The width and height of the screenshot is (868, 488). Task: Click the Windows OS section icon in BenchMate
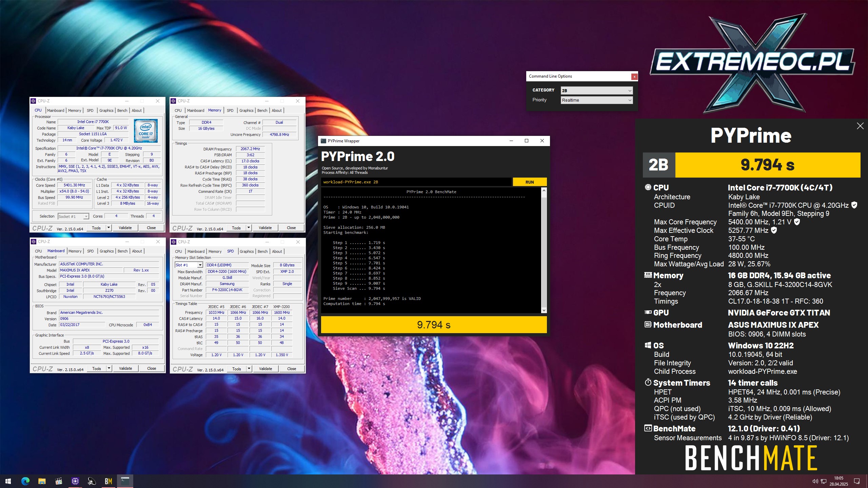pos(648,345)
